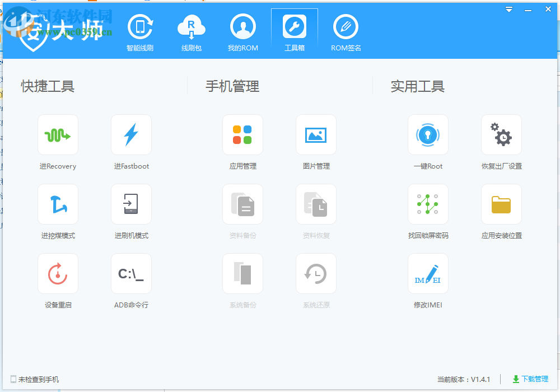Screen dimensions: 560x392
Task: Open the 线刷包 cloud packages tab
Action: 192,32
